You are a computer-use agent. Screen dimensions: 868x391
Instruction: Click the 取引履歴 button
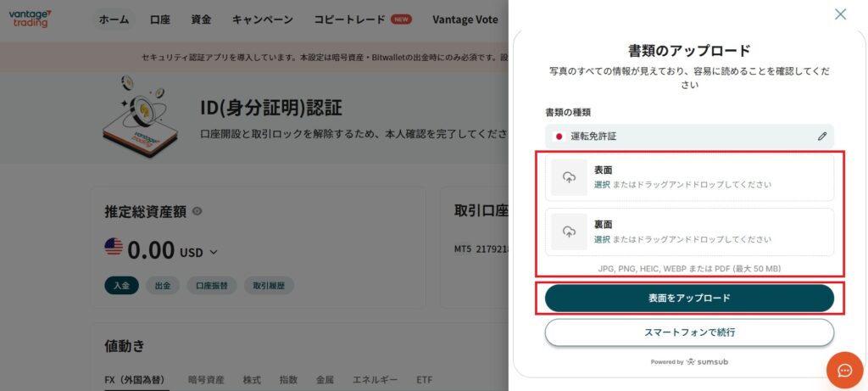pyautogui.click(x=269, y=286)
